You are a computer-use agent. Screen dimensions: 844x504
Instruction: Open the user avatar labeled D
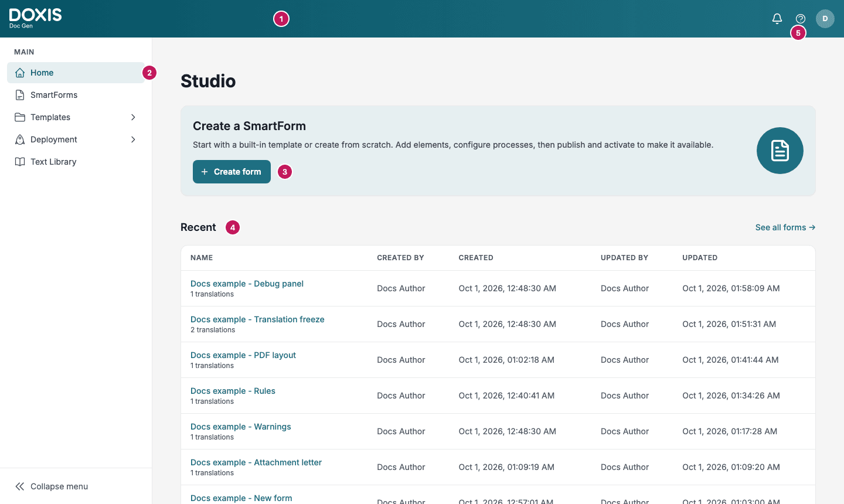(x=825, y=19)
